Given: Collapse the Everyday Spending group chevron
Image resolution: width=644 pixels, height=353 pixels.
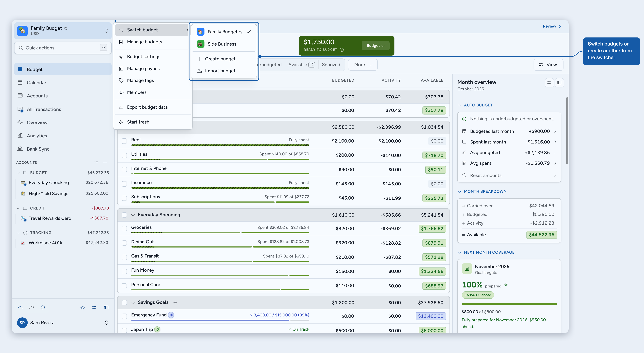Looking at the screenshot, I should (x=133, y=215).
